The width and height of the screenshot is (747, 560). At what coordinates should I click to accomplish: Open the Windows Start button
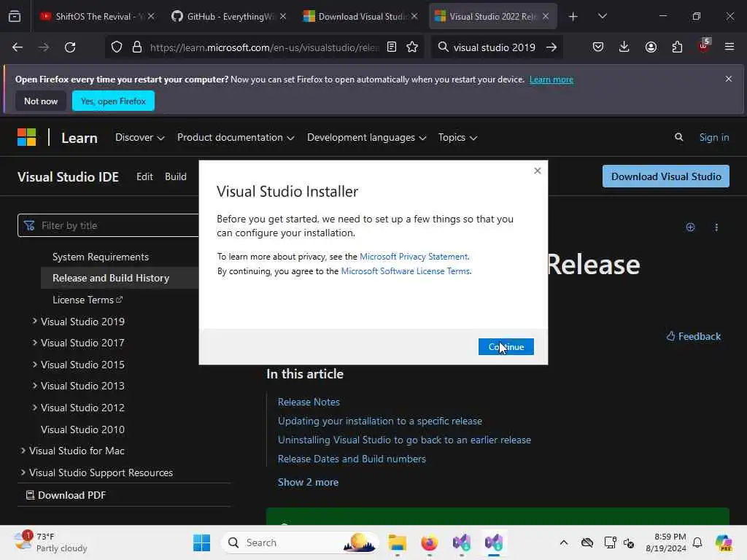[201, 542]
